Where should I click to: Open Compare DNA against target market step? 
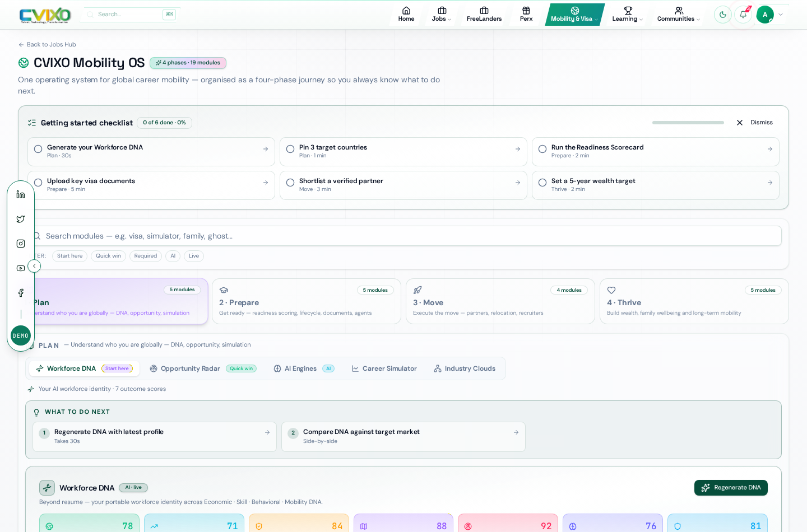403,437
